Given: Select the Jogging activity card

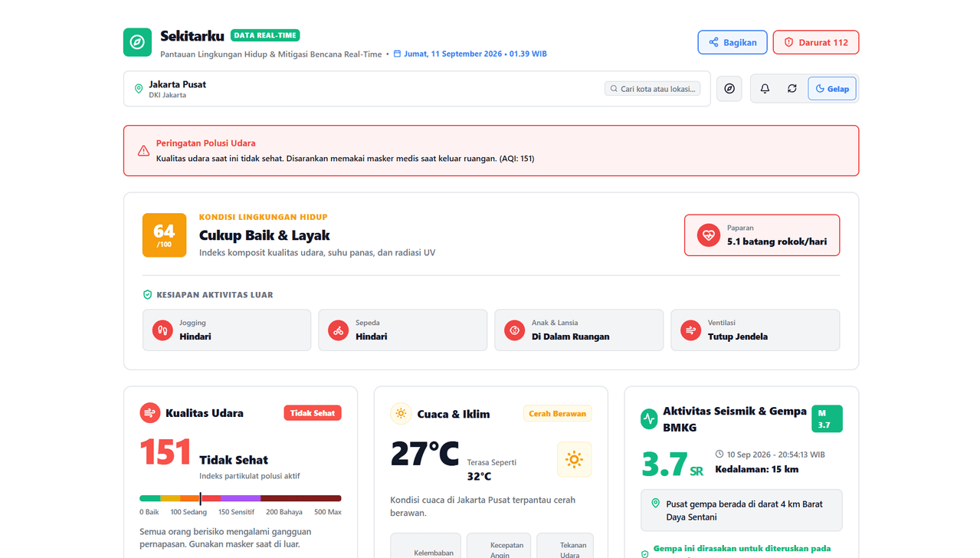Looking at the screenshot, I should (x=227, y=330).
